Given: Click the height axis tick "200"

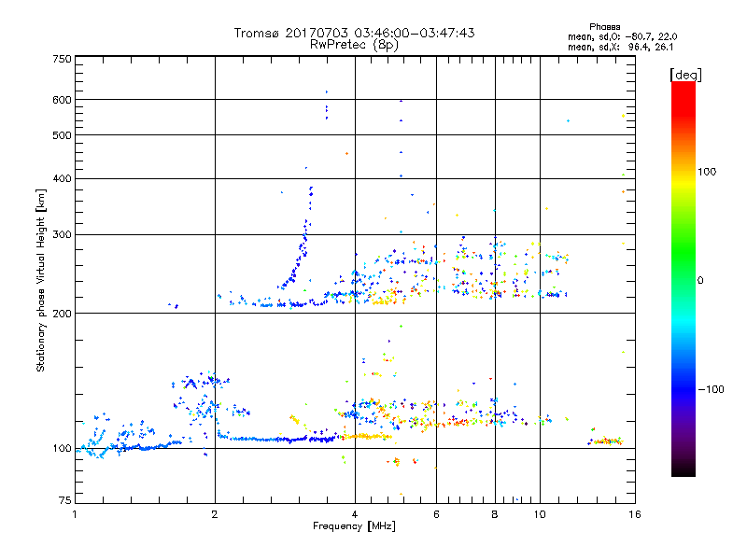Looking at the screenshot, I should 62,314.
